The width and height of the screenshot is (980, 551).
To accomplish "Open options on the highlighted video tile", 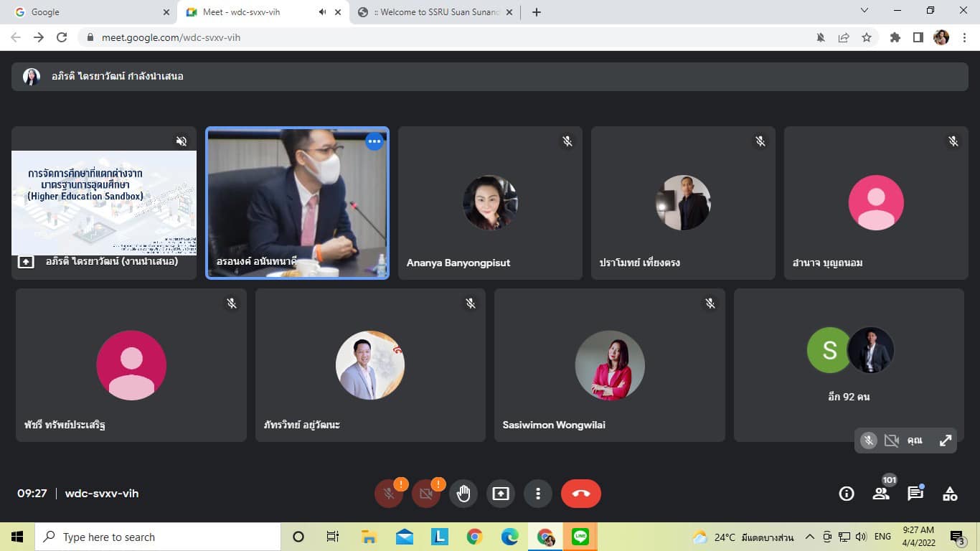I will [374, 141].
